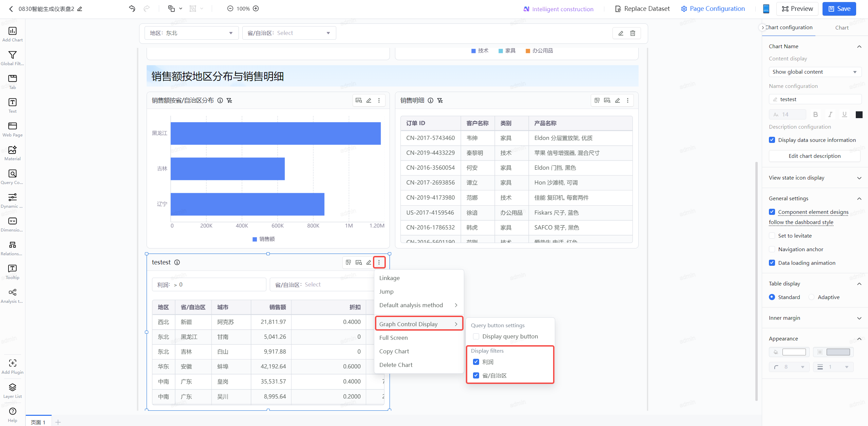Toggle Display data source information checkbox

(772, 140)
